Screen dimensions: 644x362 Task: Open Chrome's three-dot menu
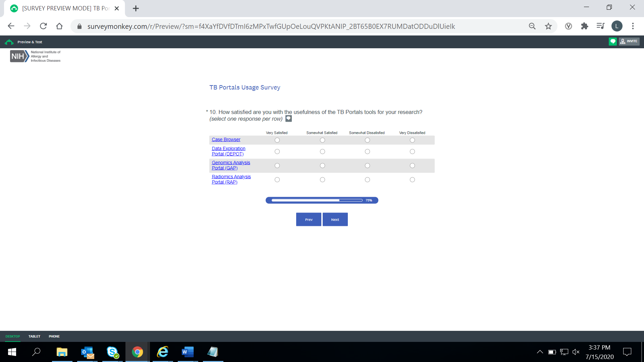633,26
